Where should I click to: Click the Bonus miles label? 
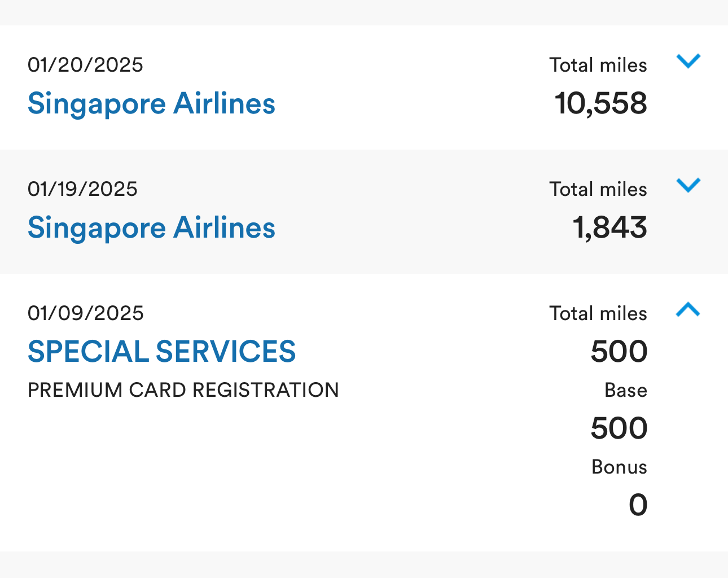[619, 467]
